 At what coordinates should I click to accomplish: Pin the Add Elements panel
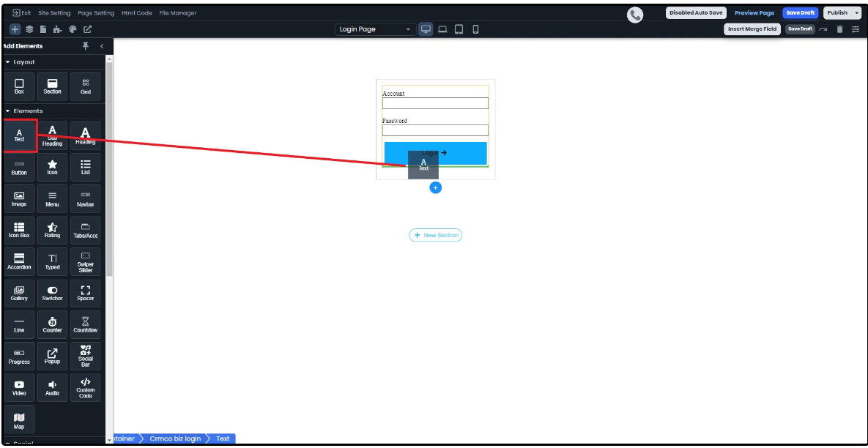click(x=86, y=46)
